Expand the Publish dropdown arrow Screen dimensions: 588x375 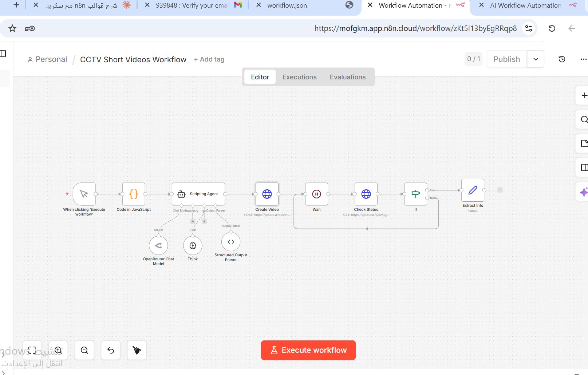click(x=536, y=59)
